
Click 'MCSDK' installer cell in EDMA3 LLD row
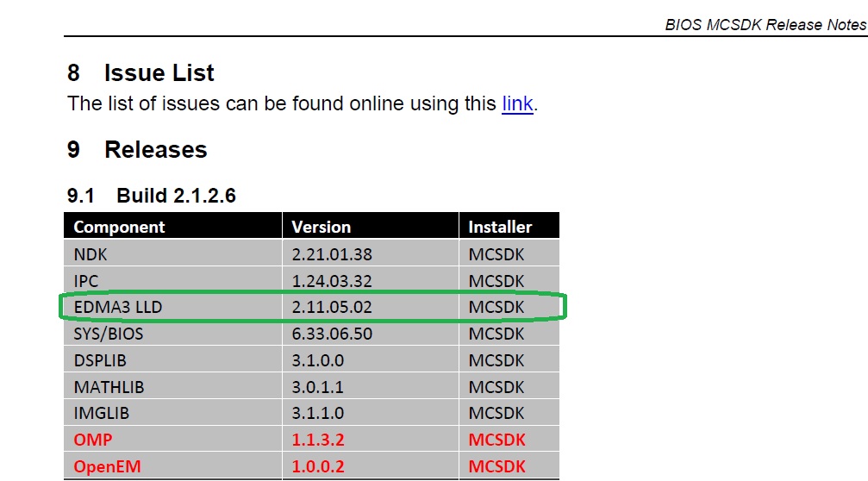point(509,307)
